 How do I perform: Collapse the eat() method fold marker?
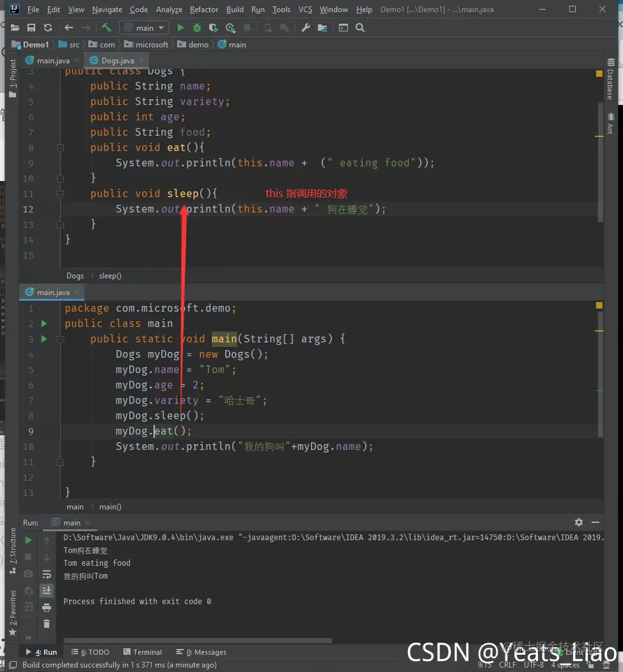(60, 148)
